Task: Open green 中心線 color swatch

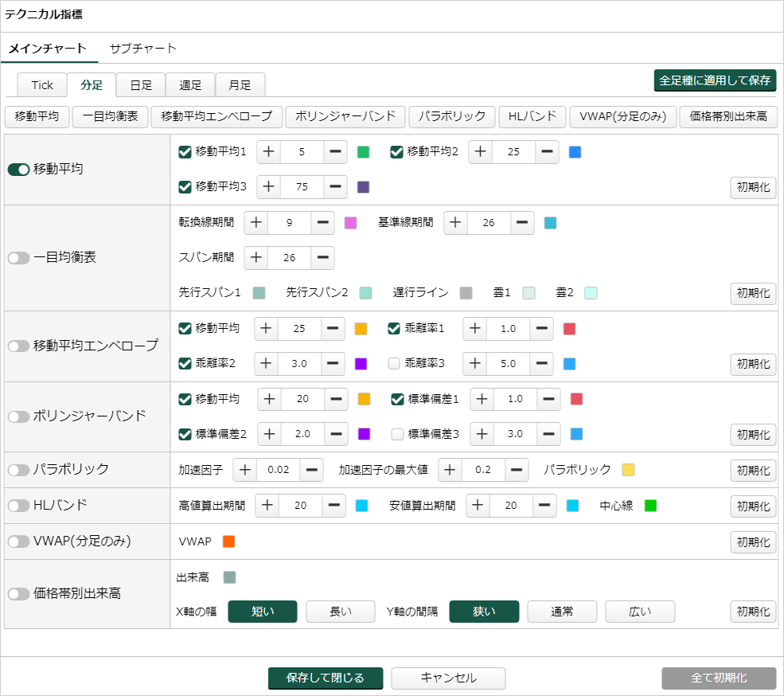Action: click(x=650, y=506)
